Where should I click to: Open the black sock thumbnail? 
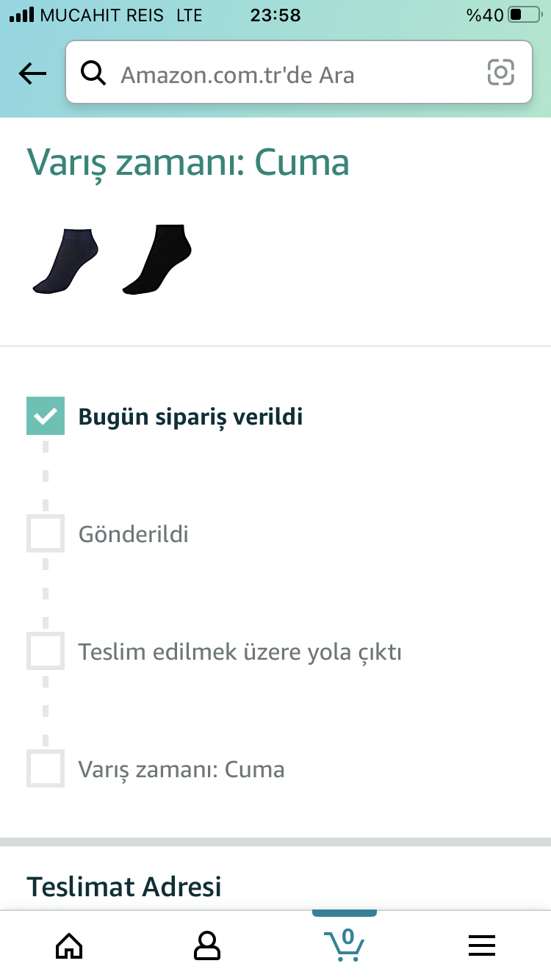(157, 260)
